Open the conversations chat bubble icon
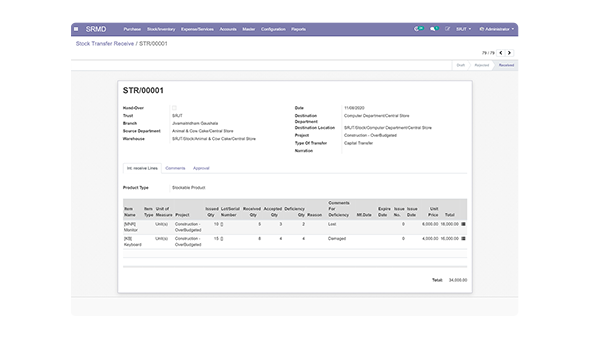 point(434,29)
